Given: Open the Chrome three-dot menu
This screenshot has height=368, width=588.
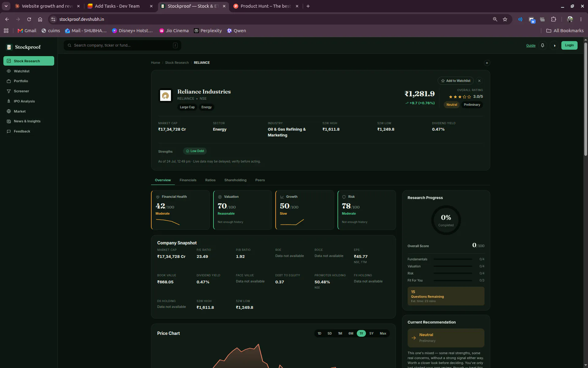Looking at the screenshot, I should coord(581,19).
